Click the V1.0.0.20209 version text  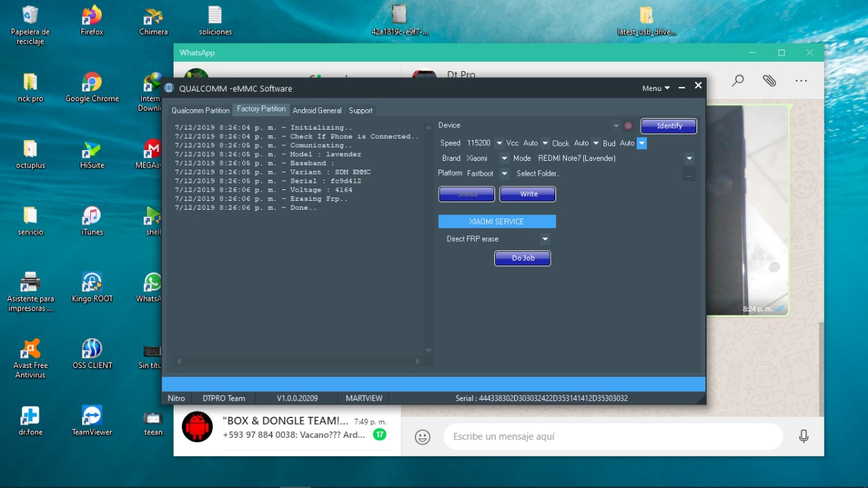(x=297, y=398)
